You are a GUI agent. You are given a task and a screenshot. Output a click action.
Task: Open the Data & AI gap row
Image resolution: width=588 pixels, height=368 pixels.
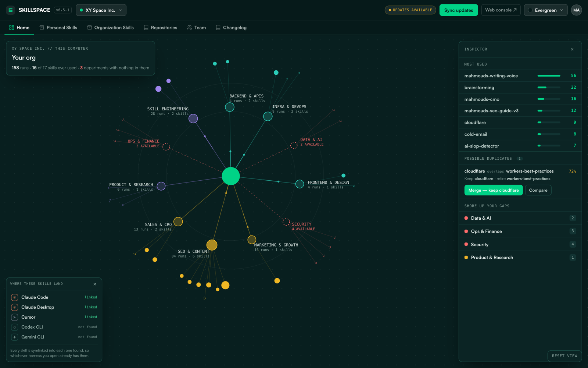[x=520, y=218]
